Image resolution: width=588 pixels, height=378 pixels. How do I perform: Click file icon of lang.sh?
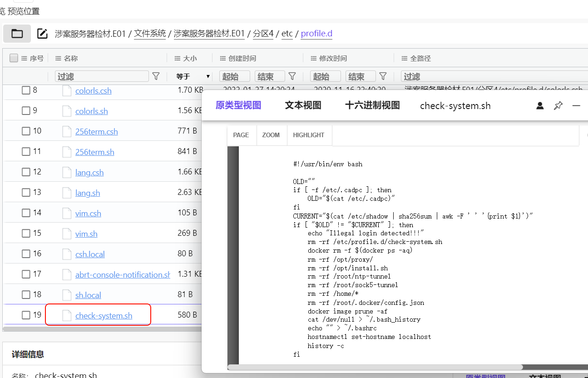[67, 193]
